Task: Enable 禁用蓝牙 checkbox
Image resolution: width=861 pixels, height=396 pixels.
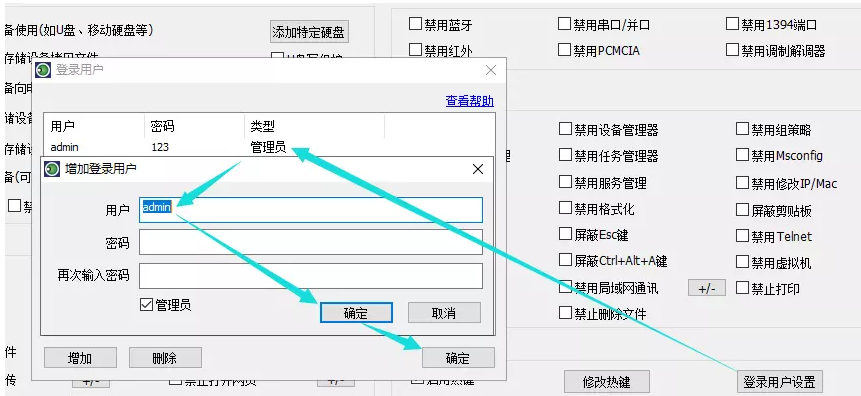Action: [x=415, y=24]
